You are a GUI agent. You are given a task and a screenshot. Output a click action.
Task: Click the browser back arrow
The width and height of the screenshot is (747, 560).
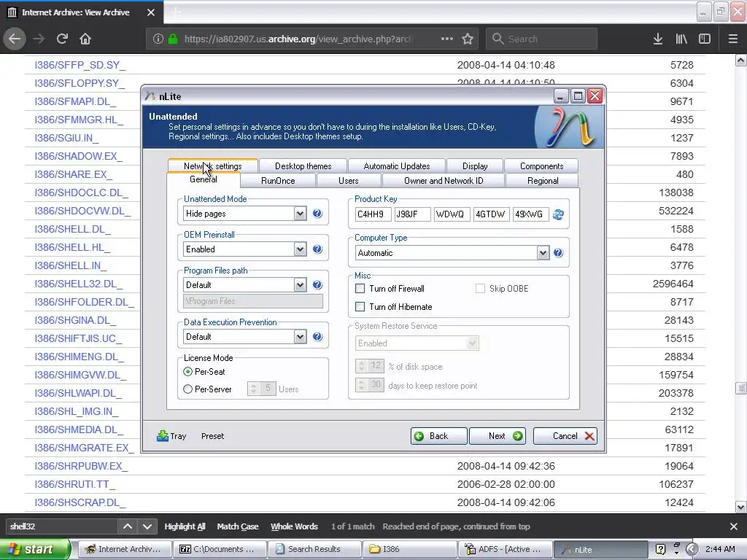tap(15, 39)
